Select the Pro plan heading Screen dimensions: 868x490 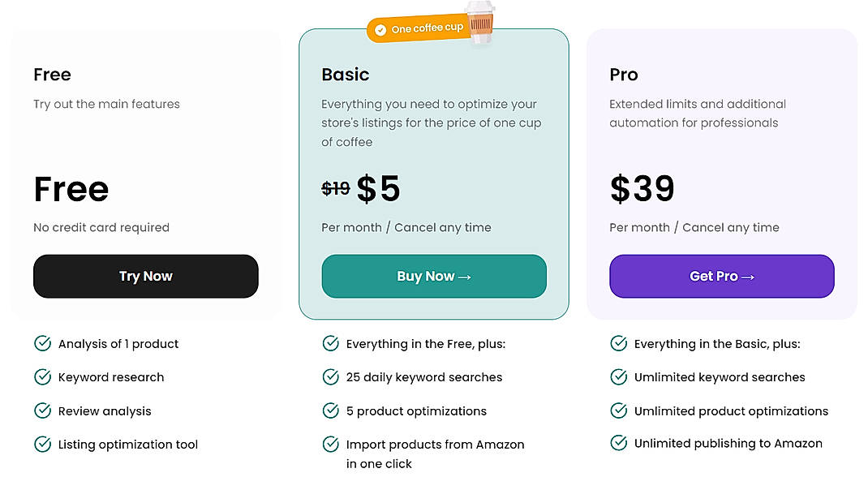click(x=623, y=74)
